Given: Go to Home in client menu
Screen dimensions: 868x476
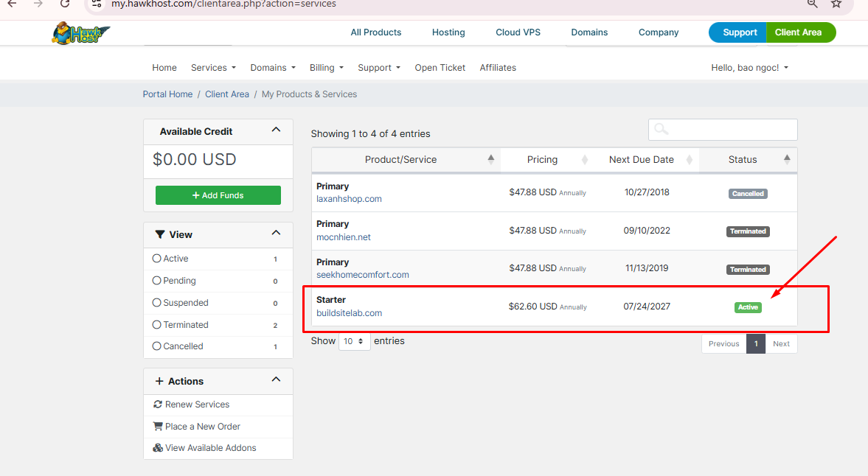Looking at the screenshot, I should [164, 68].
